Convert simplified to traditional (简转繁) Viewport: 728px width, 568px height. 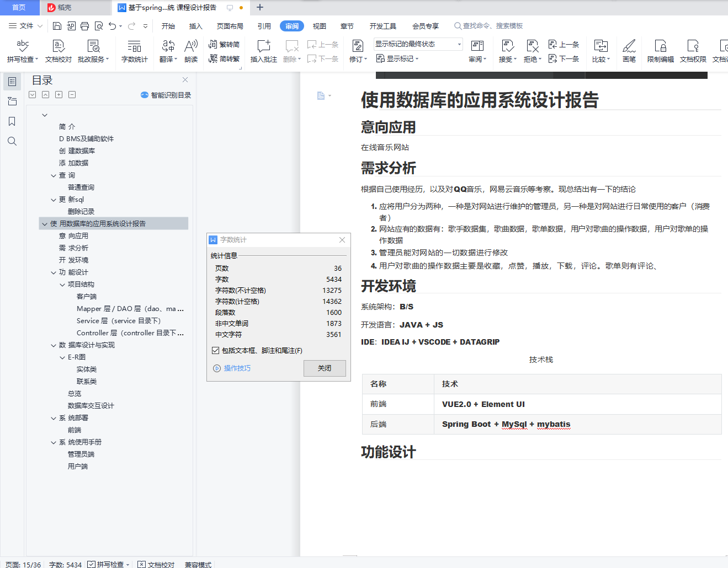(x=224, y=58)
